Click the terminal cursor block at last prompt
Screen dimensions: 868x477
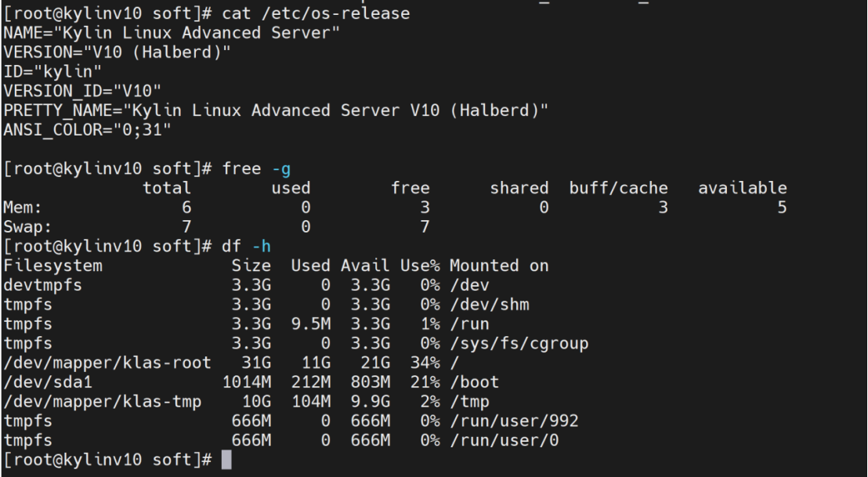point(226,460)
